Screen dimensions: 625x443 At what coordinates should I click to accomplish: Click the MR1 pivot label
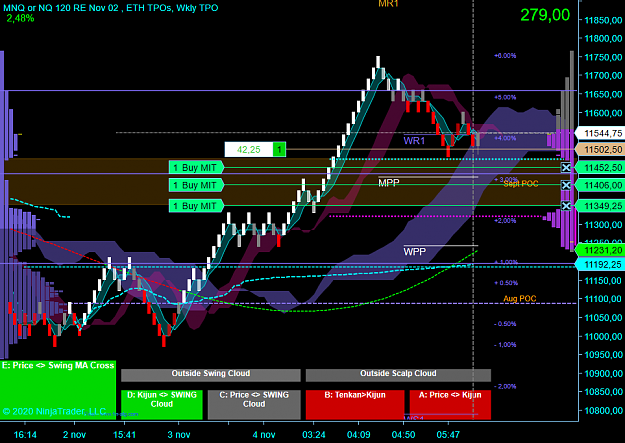point(388,4)
